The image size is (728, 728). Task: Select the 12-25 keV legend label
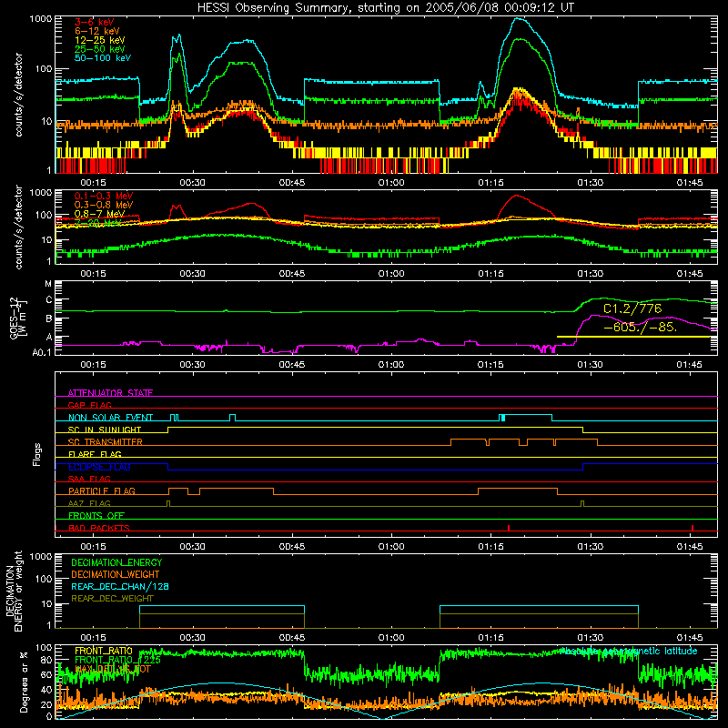point(100,40)
